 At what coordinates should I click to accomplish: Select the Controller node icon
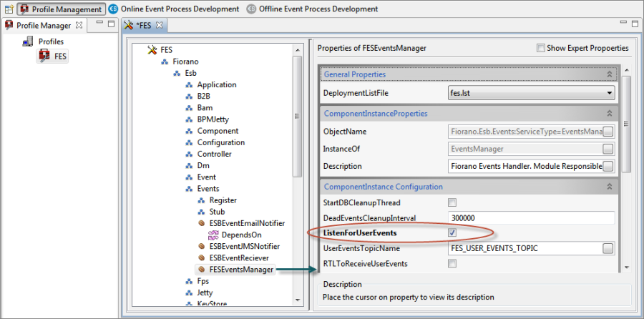pyautogui.click(x=189, y=154)
